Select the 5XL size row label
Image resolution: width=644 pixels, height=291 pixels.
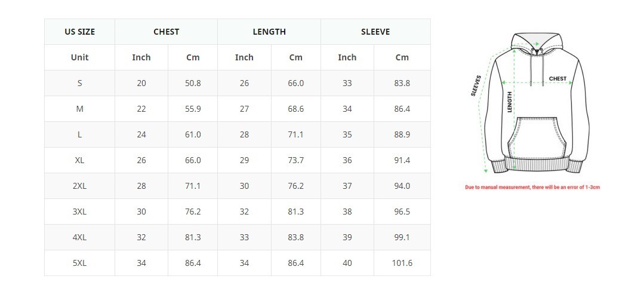pyautogui.click(x=79, y=263)
